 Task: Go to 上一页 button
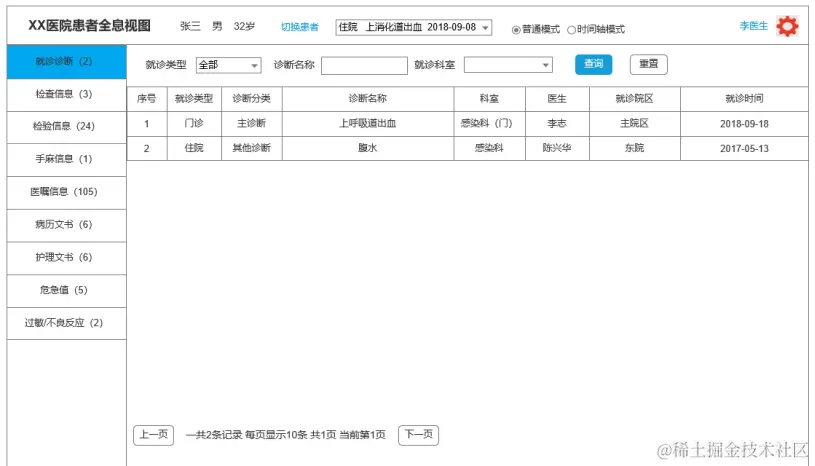pyautogui.click(x=153, y=435)
